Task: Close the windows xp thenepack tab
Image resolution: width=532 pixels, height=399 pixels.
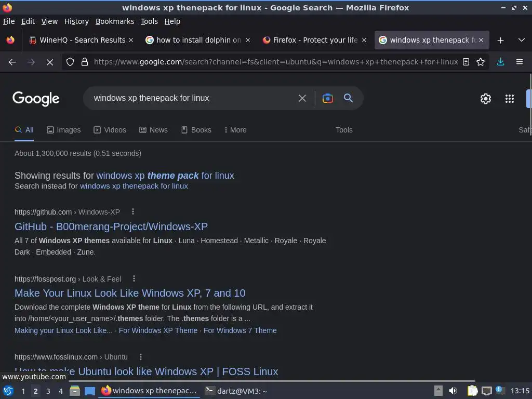Action: (x=481, y=40)
